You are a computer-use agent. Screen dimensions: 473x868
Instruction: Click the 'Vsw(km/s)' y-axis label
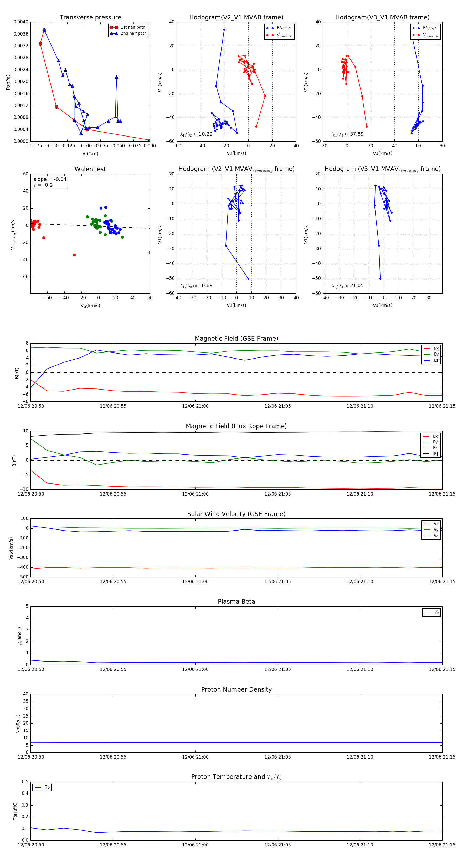[x=11, y=549]
